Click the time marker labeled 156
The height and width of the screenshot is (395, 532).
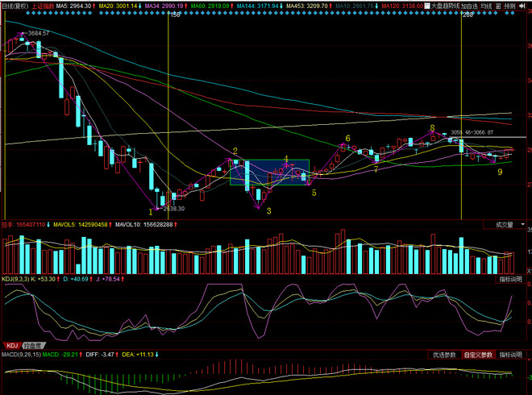pyautogui.click(x=175, y=15)
